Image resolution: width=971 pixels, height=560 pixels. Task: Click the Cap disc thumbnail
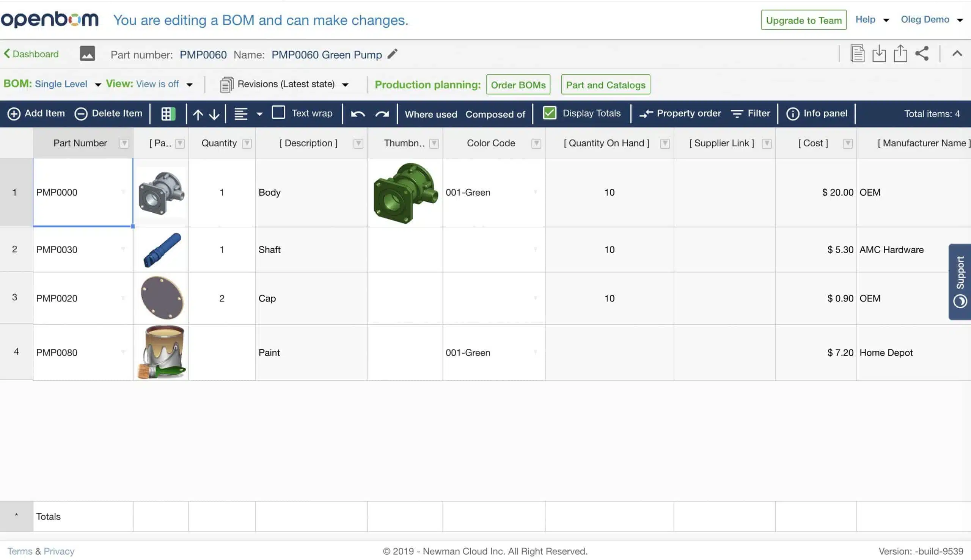(162, 298)
